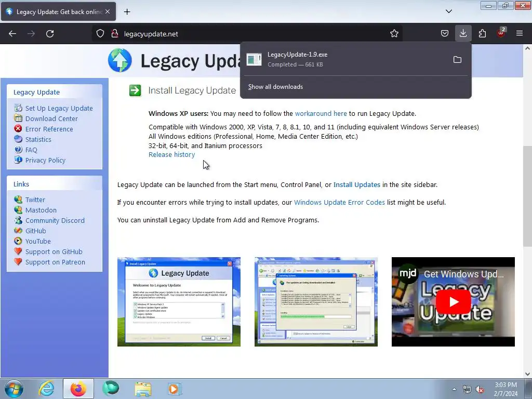Click the padlock site security icon
532x399 pixels.
[x=115, y=34]
